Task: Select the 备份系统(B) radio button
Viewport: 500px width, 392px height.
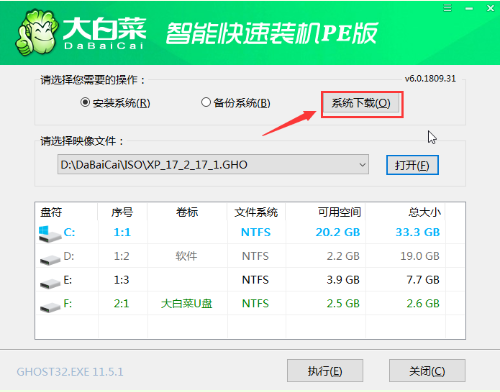Action: (206, 102)
